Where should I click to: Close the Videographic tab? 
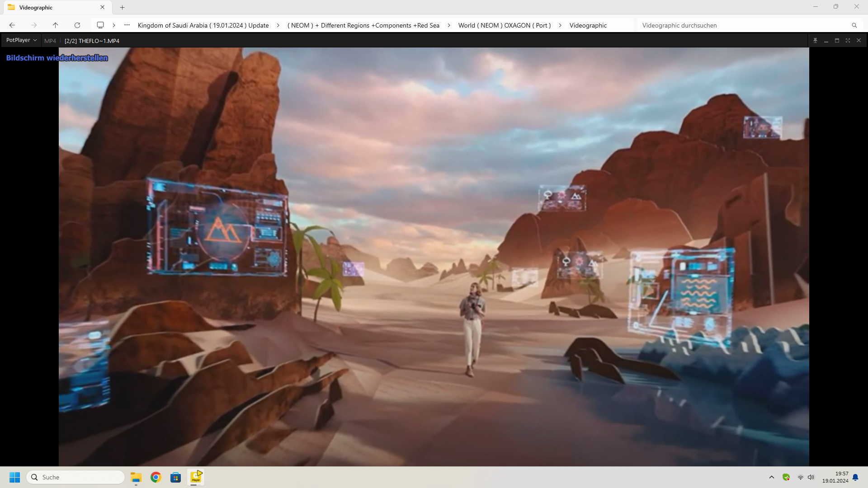point(103,7)
